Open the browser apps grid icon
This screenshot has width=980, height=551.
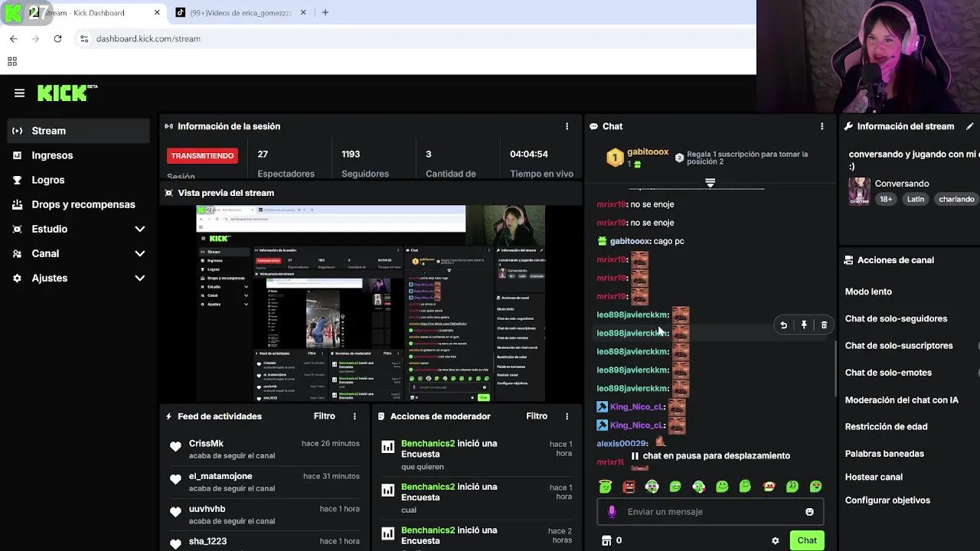[12, 62]
